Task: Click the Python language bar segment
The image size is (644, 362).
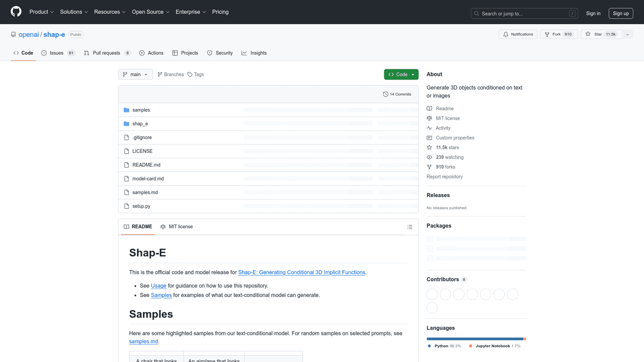Action: click(474, 339)
